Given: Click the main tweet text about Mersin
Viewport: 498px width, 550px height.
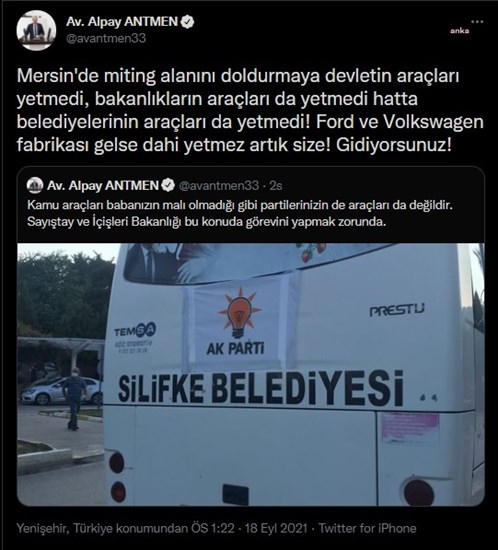Looking at the screenshot, I should click(x=250, y=110).
